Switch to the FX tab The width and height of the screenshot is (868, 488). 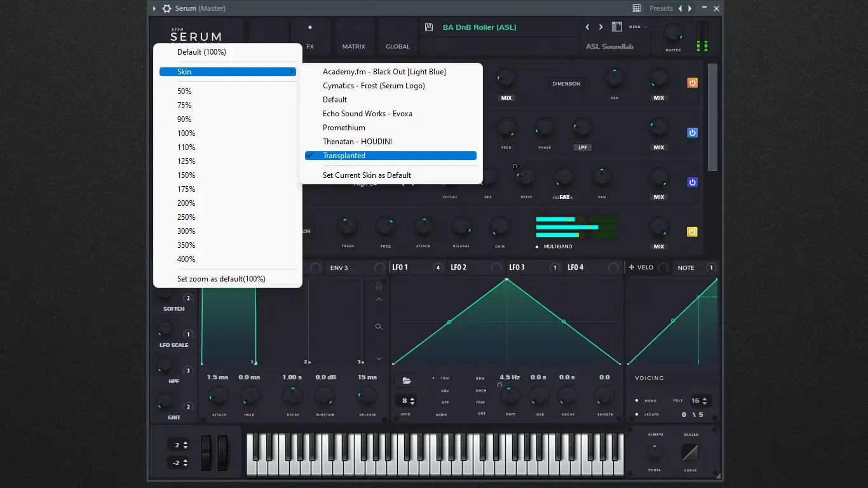pyautogui.click(x=310, y=46)
